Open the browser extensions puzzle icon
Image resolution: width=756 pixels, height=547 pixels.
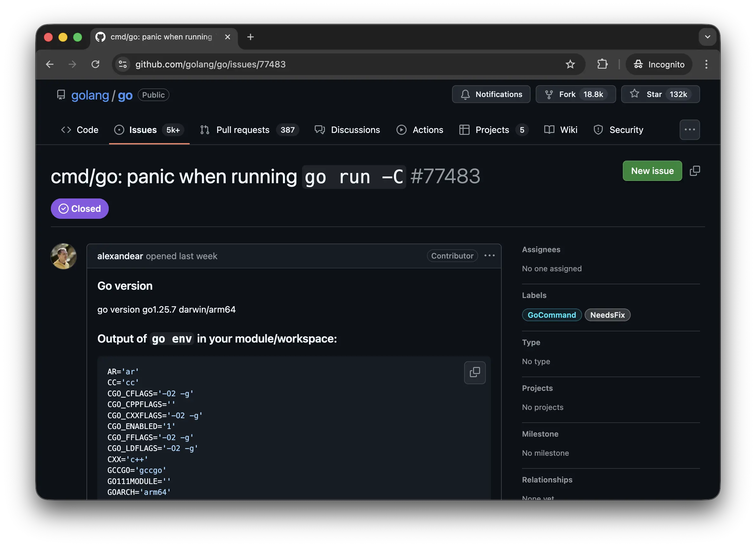602,64
